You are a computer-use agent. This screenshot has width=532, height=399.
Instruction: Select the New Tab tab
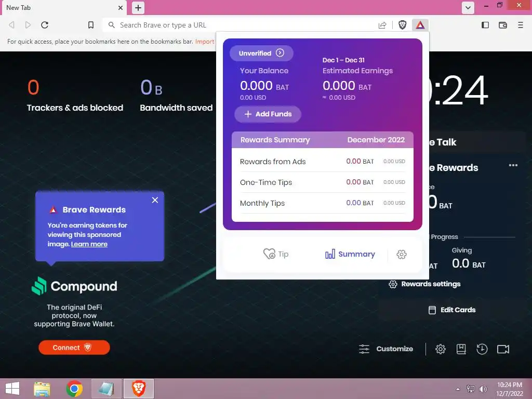pyautogui.click(x=64, y=8)
